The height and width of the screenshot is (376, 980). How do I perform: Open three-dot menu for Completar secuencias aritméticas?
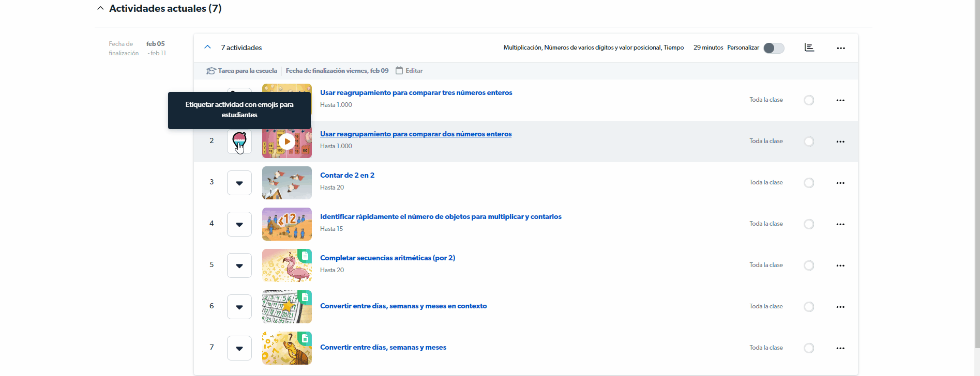point(840,265)
